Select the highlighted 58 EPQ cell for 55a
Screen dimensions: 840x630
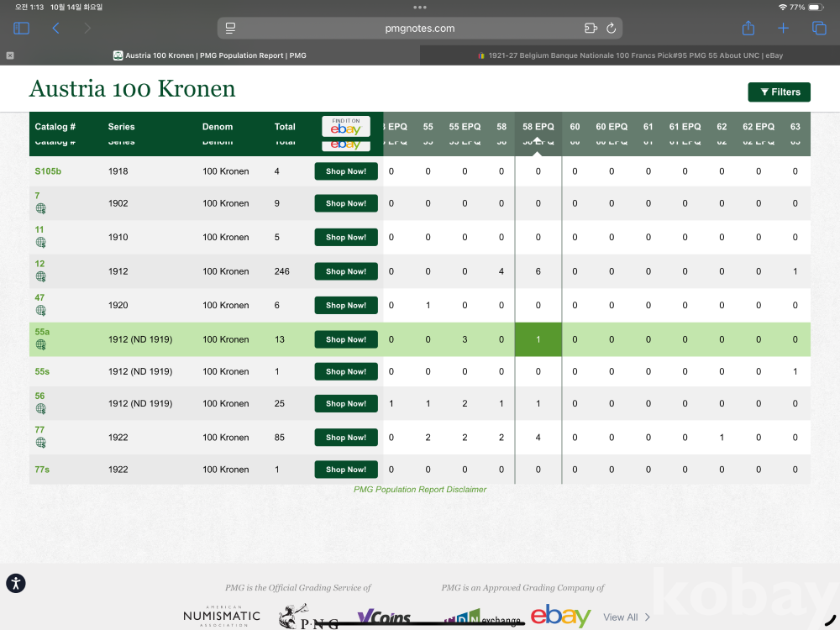[x=538, y=339]
